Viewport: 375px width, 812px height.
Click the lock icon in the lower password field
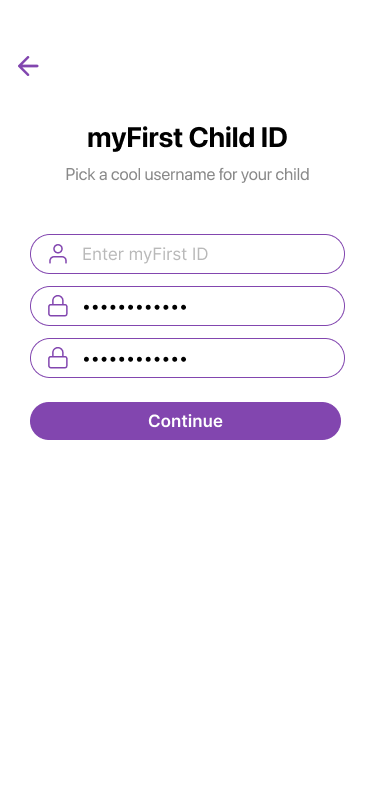coord(58,358)
